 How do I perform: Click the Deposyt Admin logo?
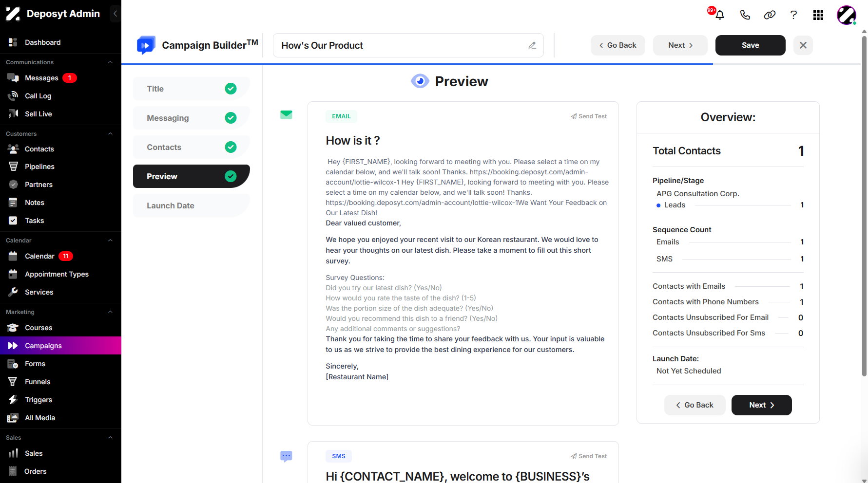[x=13, y=14]
